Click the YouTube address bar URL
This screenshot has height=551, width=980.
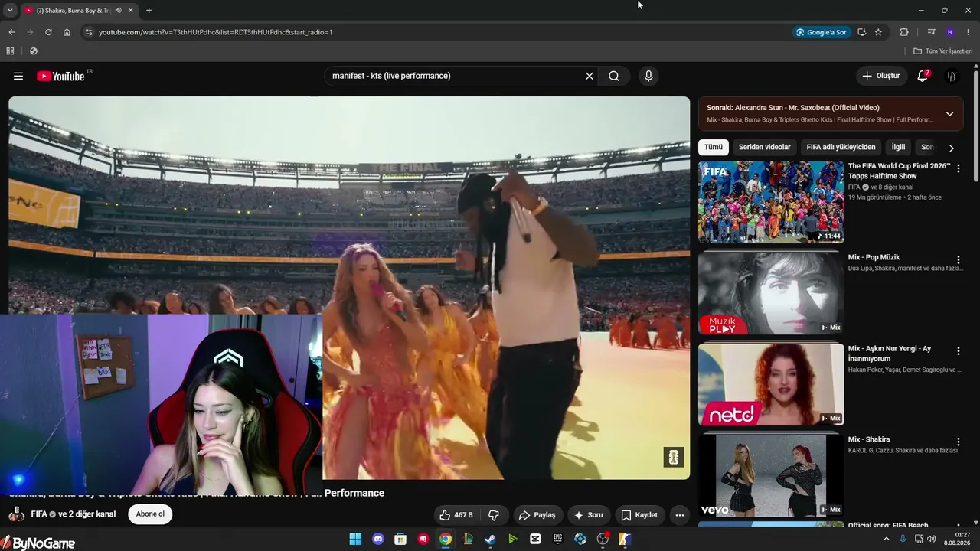click(x=215, y=32)
